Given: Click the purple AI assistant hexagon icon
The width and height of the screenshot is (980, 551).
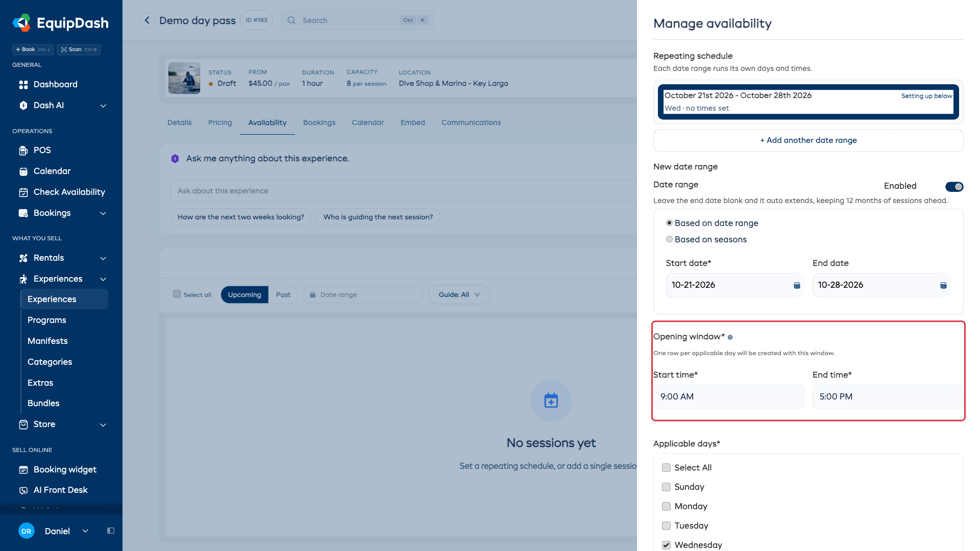Looking at the screenshot, I should coord(175,159).
